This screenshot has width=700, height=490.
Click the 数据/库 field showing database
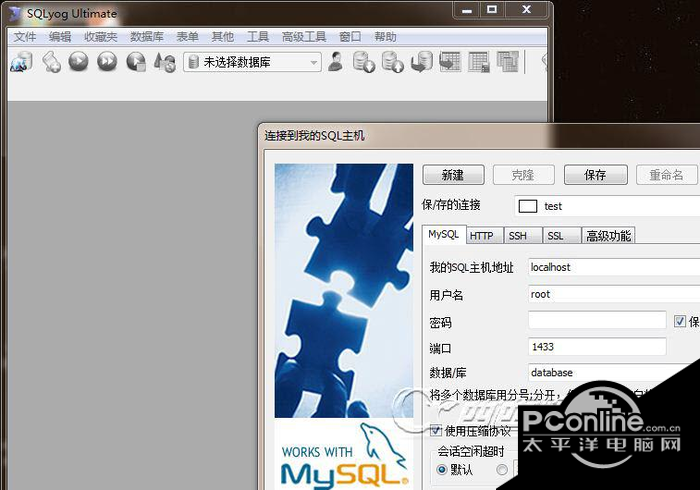614,372
